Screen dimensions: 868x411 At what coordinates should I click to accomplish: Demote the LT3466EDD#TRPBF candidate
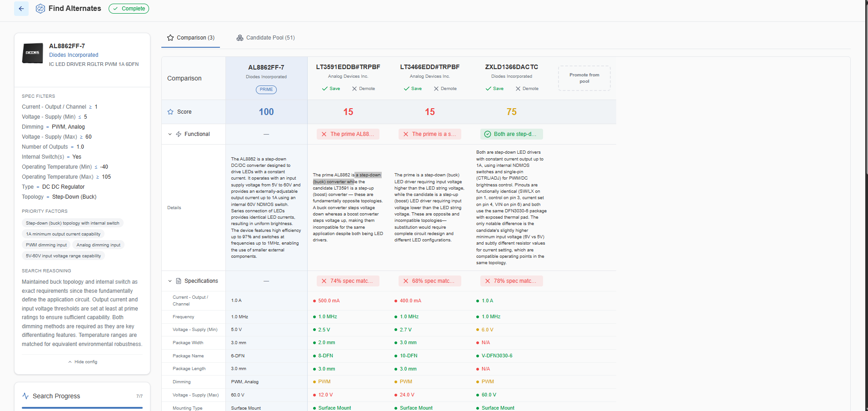[445, 89]
